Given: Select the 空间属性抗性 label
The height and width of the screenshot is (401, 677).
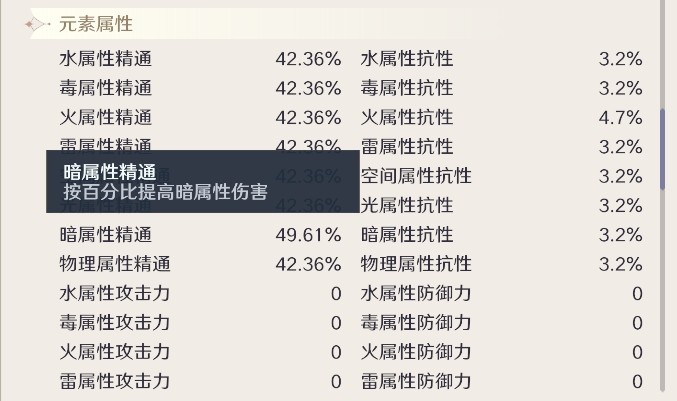Looking at the screenshot, I should pos(416,177).
